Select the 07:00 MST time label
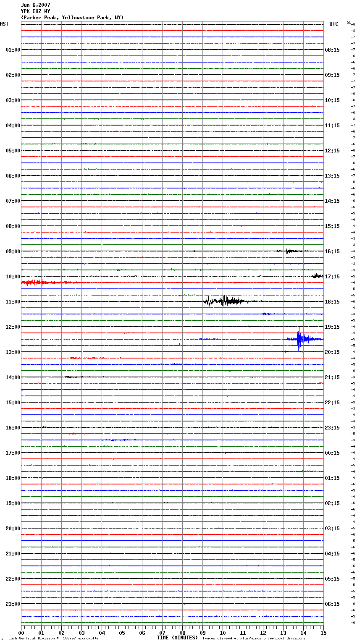The width and height of the screenshot is (357, 644). 13,201
